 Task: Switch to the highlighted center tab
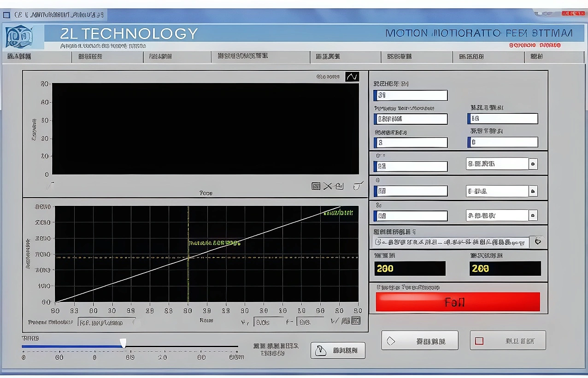click(260, 57)
